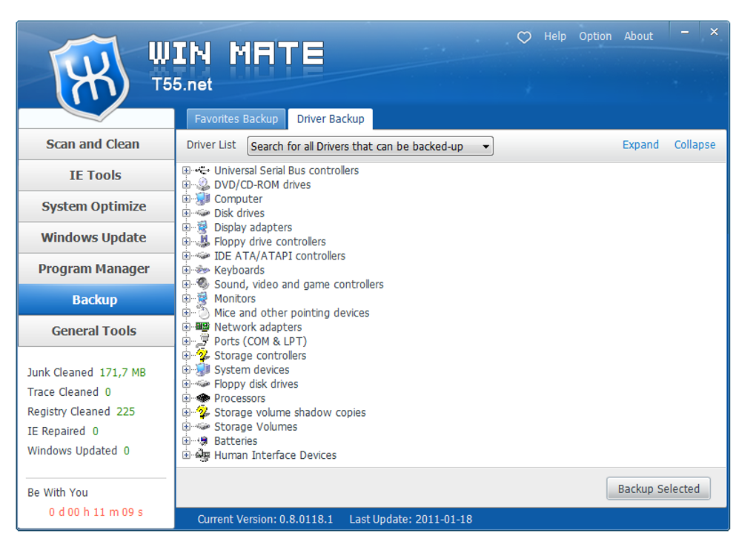Click the Floppy drive controllers icon
The width and height of the screenshot is (756, 556).
(202, 241)
